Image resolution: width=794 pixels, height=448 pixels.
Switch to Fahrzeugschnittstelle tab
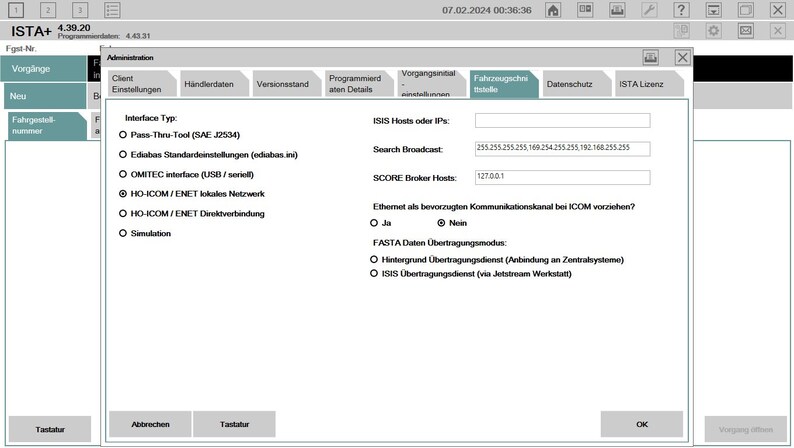click(502, 84)
